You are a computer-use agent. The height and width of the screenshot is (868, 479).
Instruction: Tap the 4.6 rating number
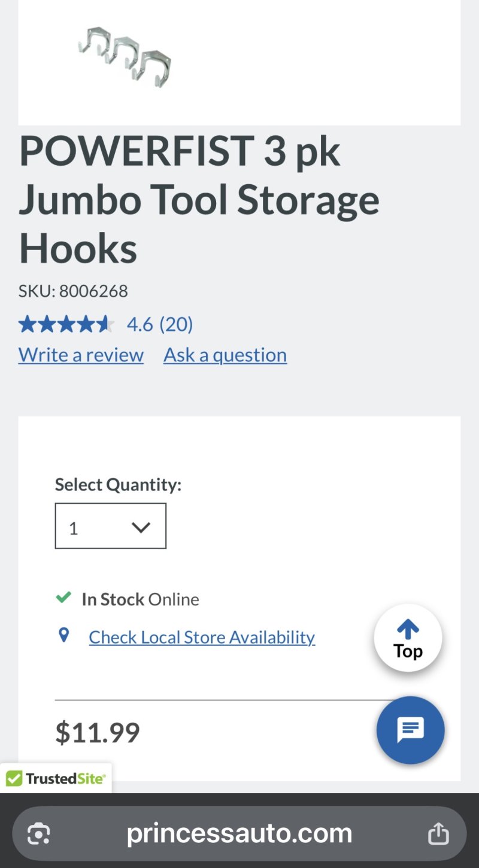coord(140,324)
